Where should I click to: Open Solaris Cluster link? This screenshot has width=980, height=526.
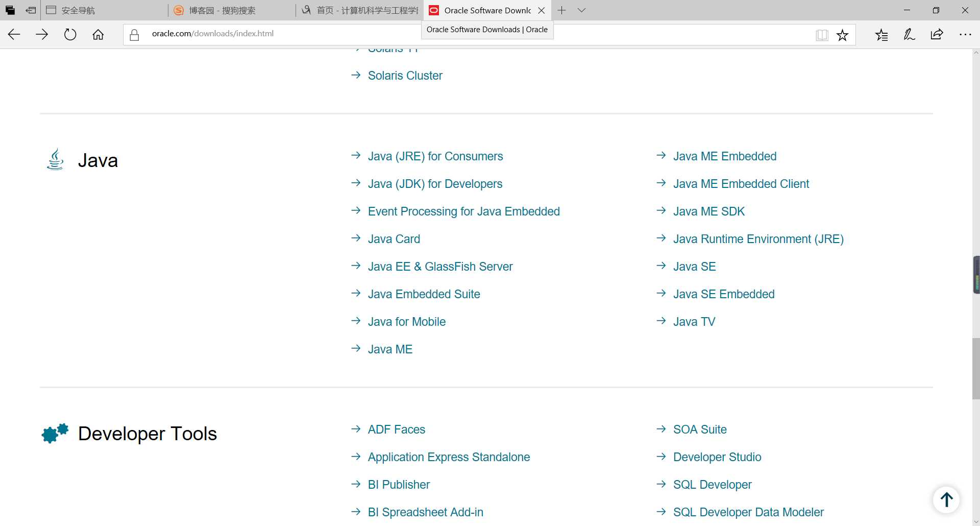pyautogui.click(x=405, y=76)
